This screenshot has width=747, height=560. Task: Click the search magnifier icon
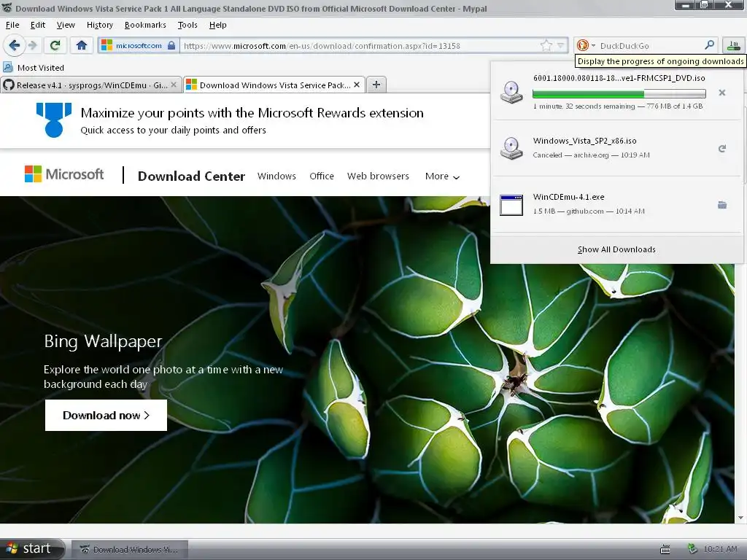pos(709,45)
